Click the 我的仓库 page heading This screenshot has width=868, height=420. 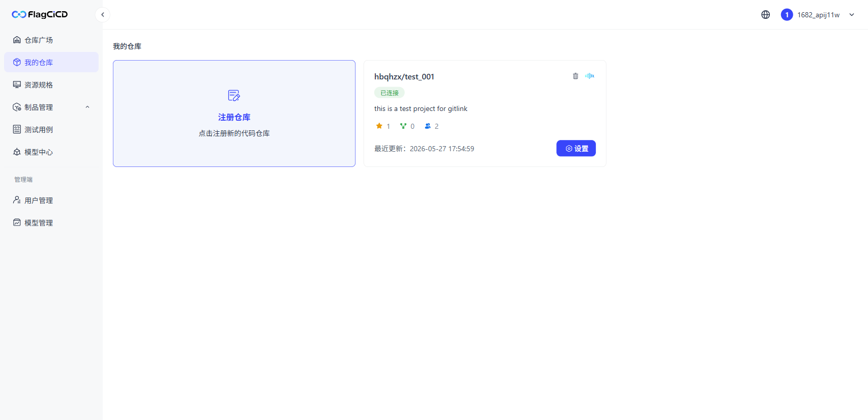[127, 46]
